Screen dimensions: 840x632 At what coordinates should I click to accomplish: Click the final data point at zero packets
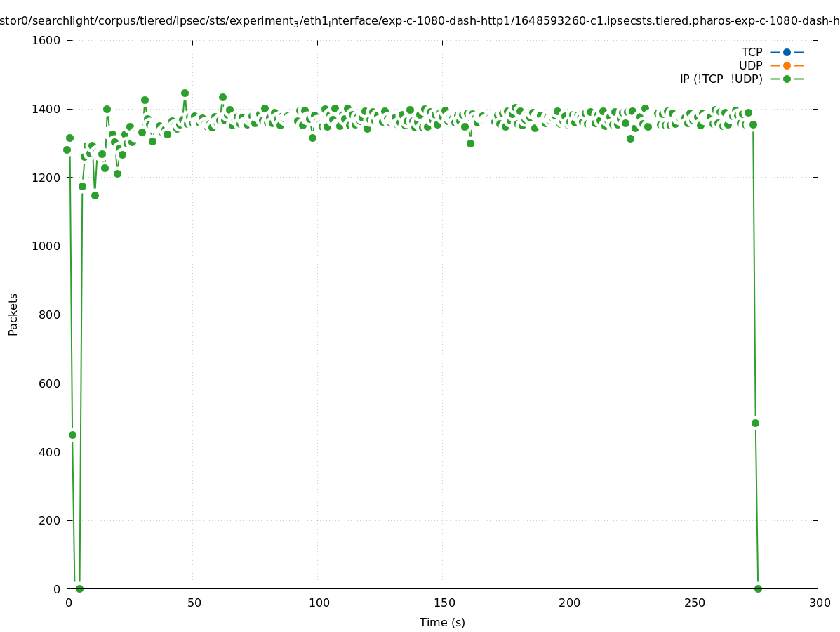point(758,588)
